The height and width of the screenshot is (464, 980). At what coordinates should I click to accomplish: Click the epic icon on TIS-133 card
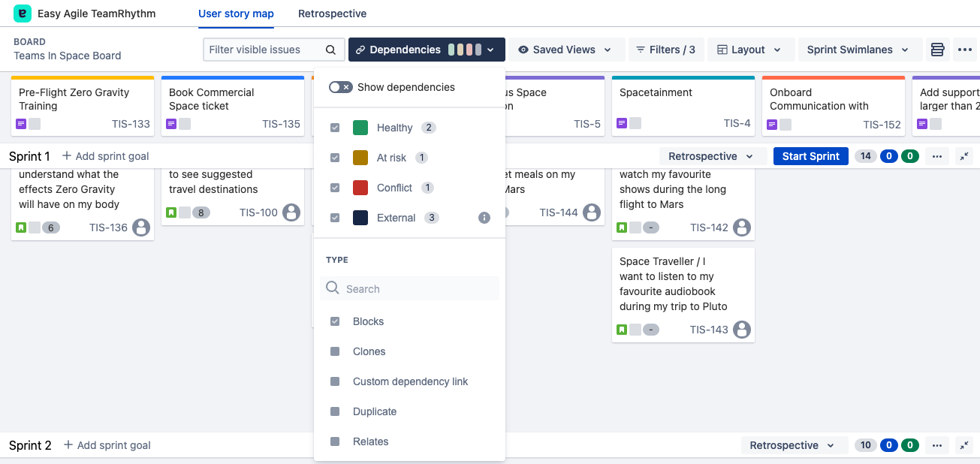tap(21, 124)
